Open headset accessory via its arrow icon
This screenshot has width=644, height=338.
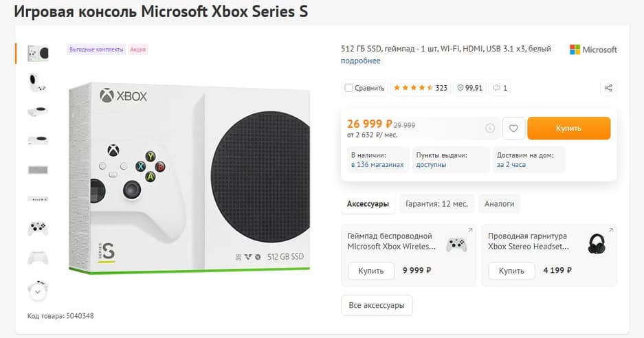[x=610, y=230]
